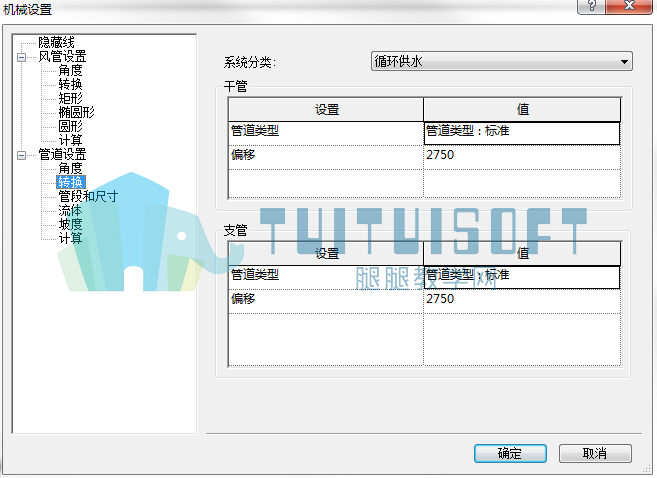The image size is (657, 478).
Task: Open 管段和尺寸 in the tree
Action: tap(88, 196)
